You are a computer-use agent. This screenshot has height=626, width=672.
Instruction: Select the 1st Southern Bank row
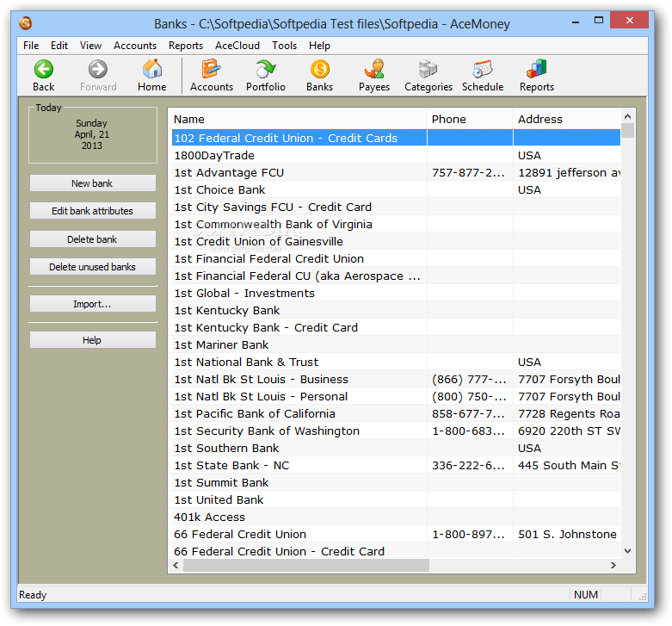tap(395, 448)
